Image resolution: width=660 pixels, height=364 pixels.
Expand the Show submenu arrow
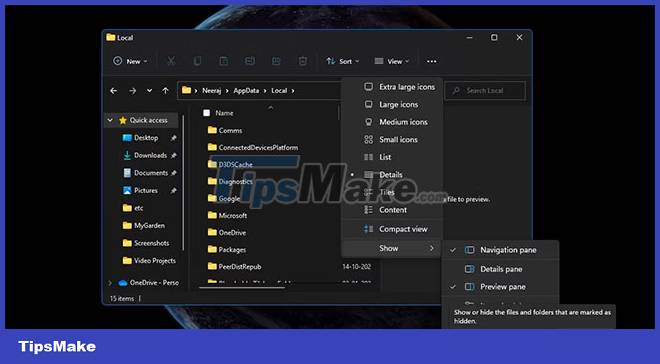tap(431, 248)
